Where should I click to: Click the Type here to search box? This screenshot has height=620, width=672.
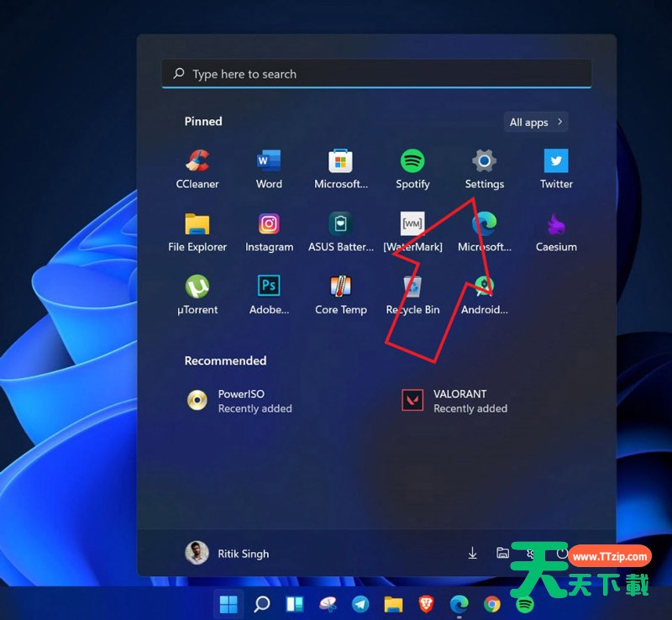(x=376, y=74)
